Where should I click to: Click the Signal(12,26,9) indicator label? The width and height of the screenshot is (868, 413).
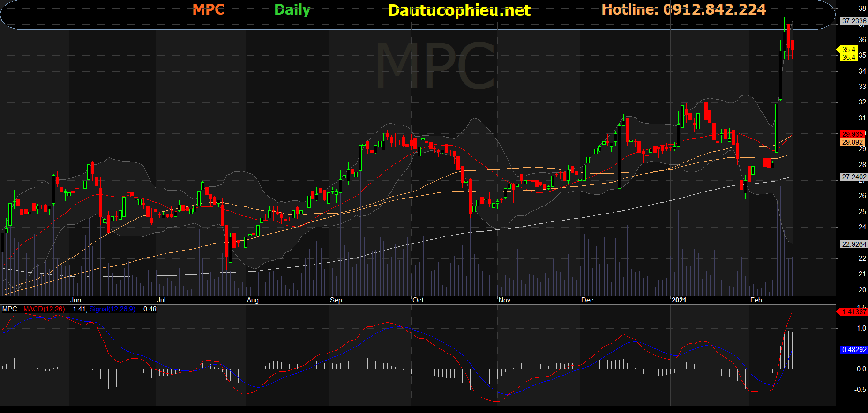coord(112,309)
